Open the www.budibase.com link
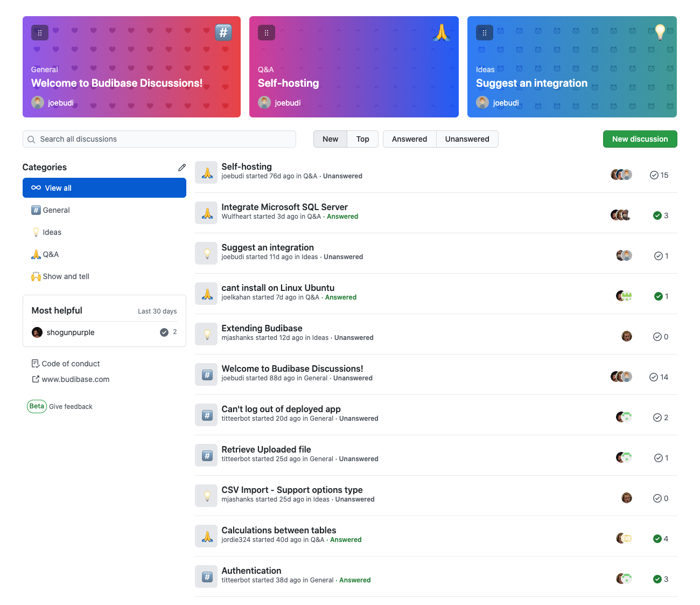Image resolution: width=700 pixels, height=605 pixels. tap(75, 379)
